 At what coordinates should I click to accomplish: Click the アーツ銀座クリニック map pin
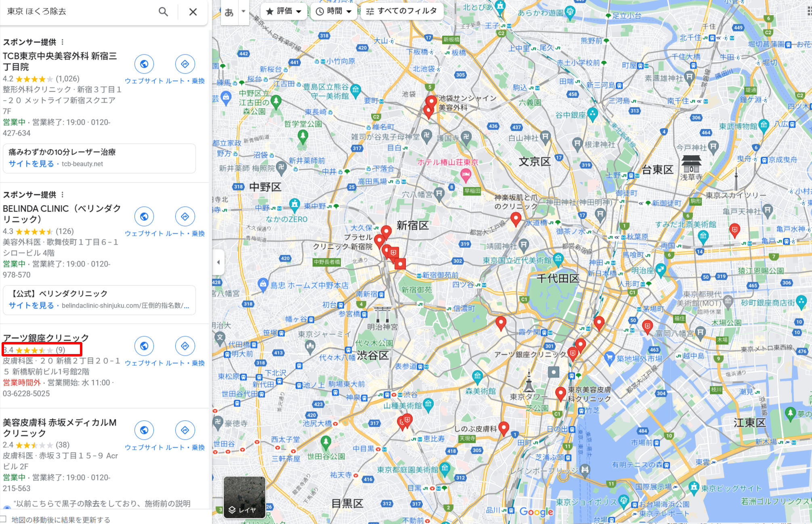pos(573,354)
